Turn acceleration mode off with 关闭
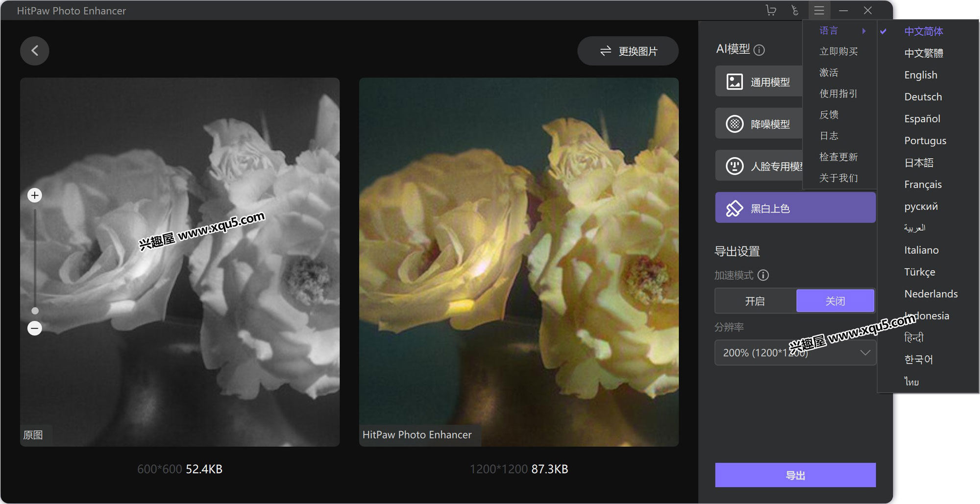980x504 pixels. click(x=835, y=301)
